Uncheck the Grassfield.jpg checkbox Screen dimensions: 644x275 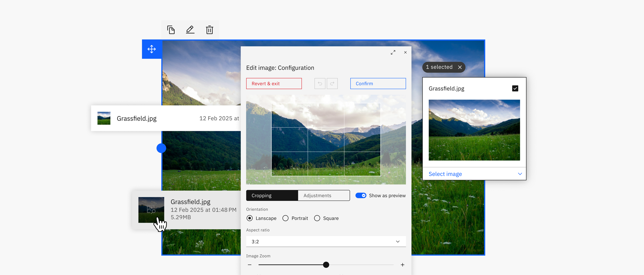coord(515,88)
